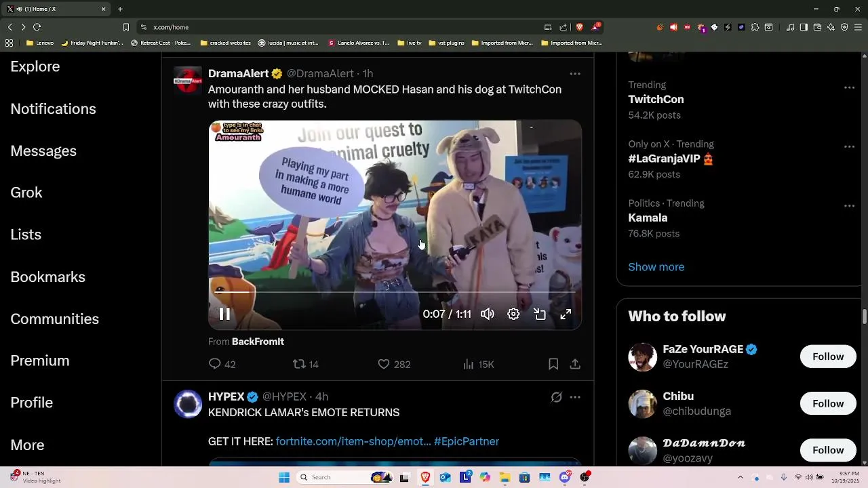Open DramaAlert profile avatar
The height and width of the screenshot is (488, 868).
pos(188,80)
